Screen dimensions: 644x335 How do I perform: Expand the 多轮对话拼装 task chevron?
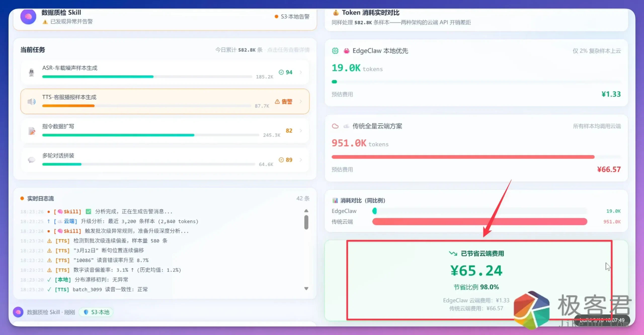[x=301, y=160]
